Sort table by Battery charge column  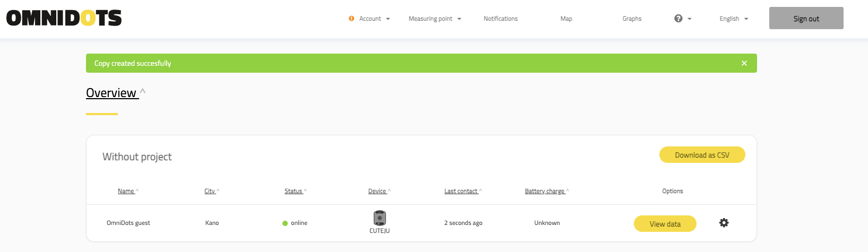pos(545,191)
